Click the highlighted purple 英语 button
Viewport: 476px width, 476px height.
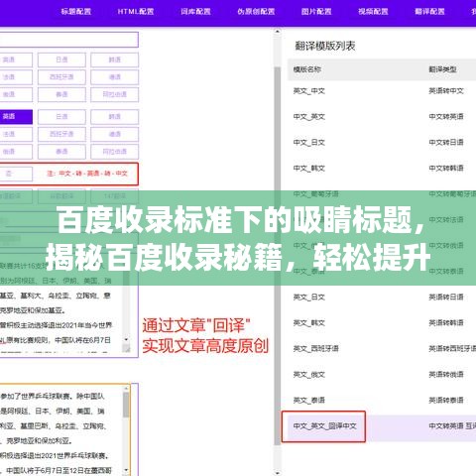pos(16,117)
